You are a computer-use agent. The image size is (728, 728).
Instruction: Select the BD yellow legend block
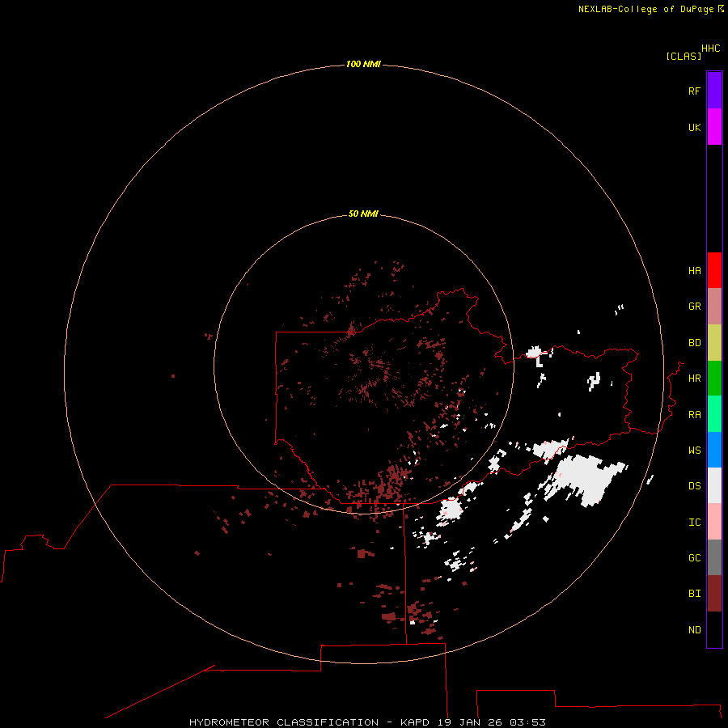click(x=714, y=343)
